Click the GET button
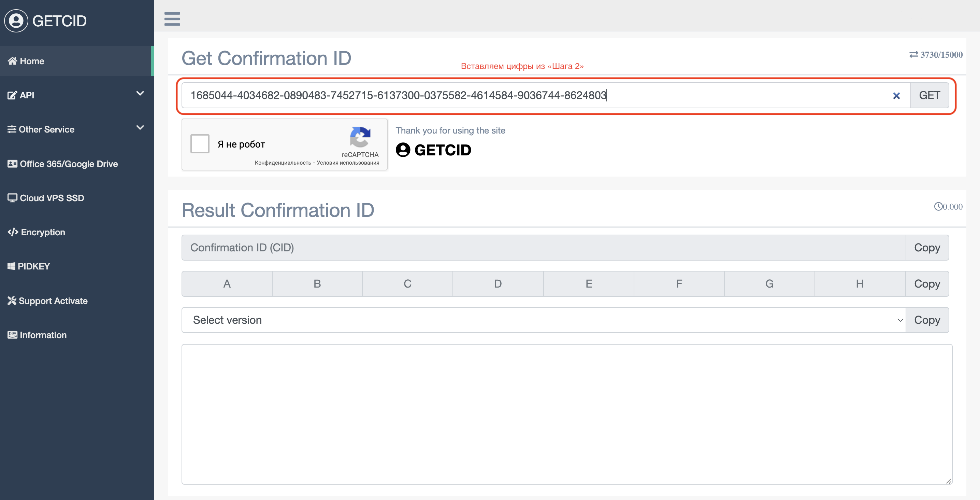The height and width of the screenshot is (500, 980). [x=929, y=95]
